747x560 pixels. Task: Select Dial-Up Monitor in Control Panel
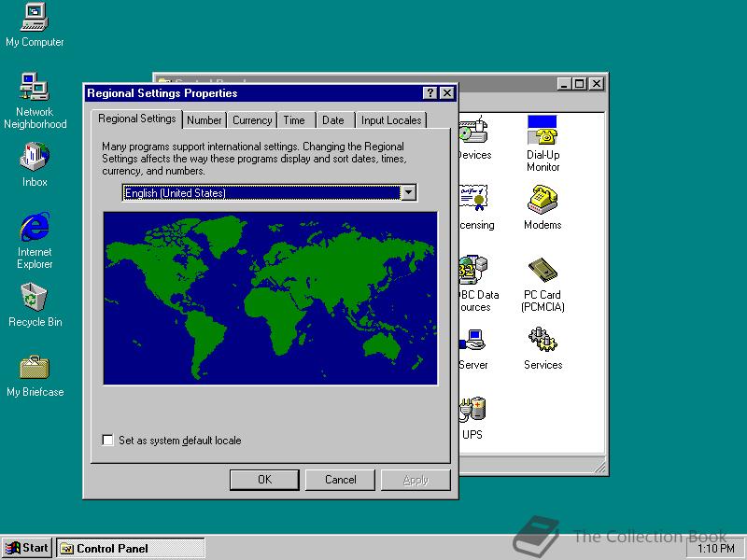point(543,143)
